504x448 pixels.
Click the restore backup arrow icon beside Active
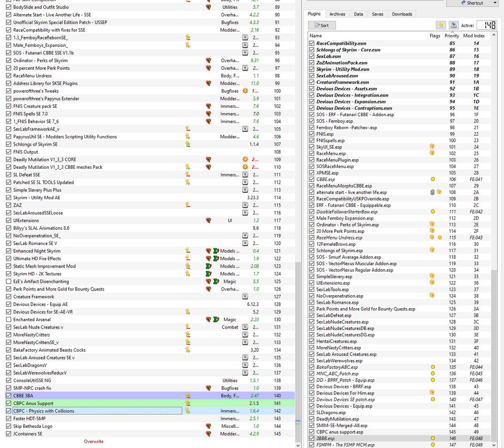tap(441, 25)
